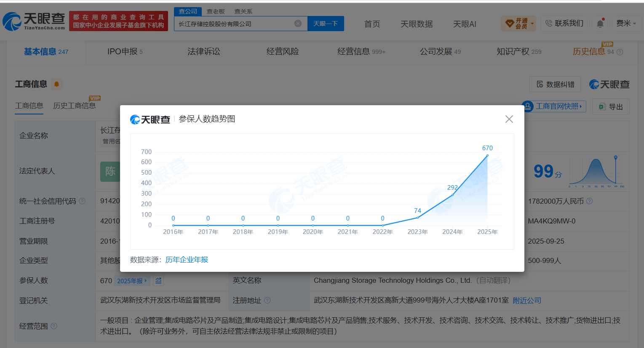Open the notification bell icon
The image size is (644, 348).
pyautogui.click(x=600, y=24)
